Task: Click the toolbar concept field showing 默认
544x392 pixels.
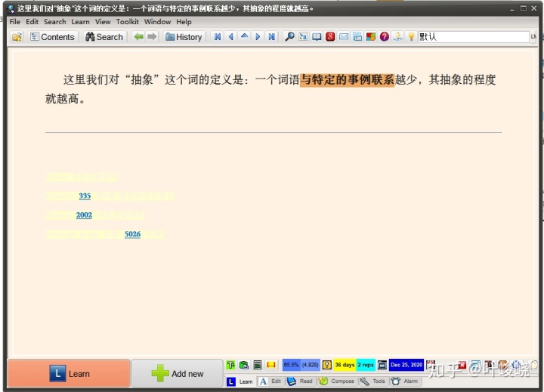Action: [474, 37]
